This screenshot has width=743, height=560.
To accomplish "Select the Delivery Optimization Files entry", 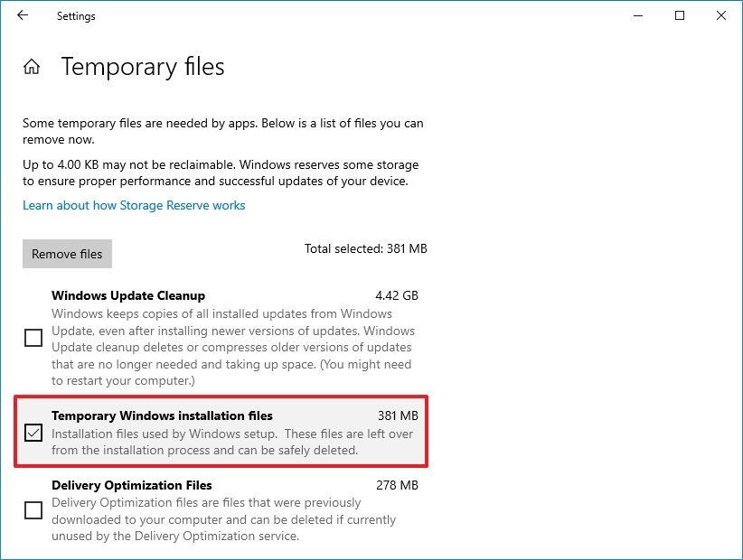I will point(131,485).
